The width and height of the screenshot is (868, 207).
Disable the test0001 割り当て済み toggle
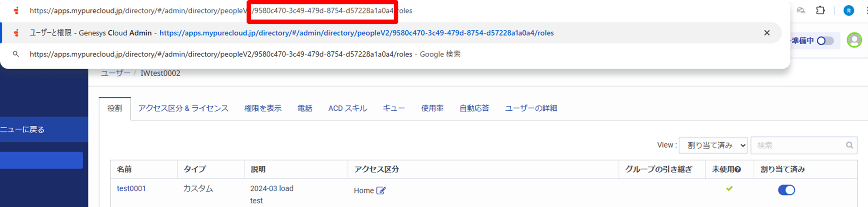pos(786,190)
